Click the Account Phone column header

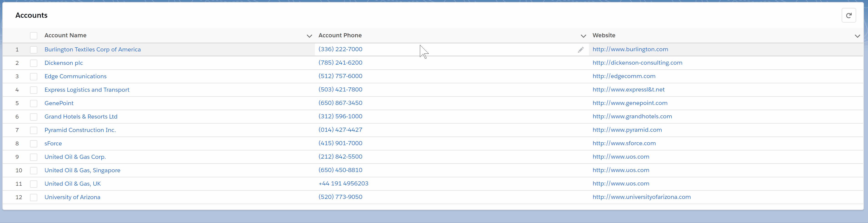click(x=340, y=35)
